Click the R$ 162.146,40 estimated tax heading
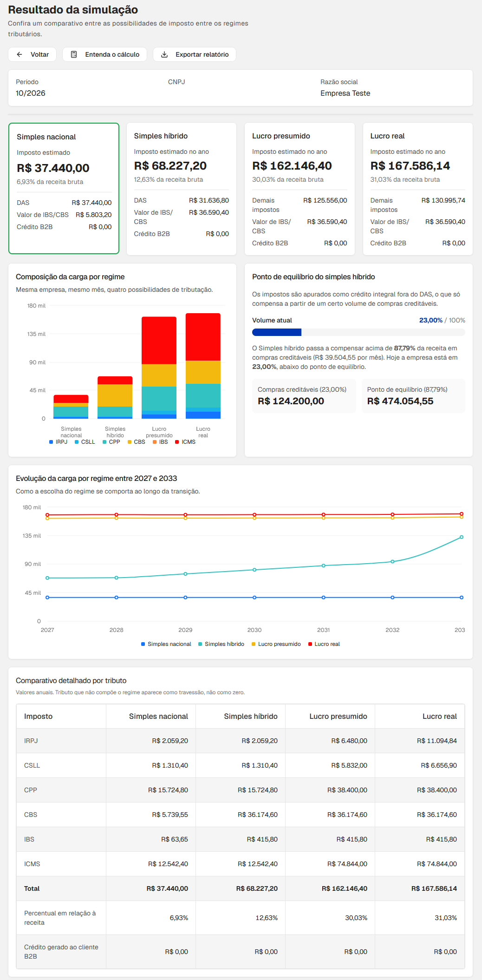Image resolution: width=482 pixels, height=980 pixels. pyautogui.click(x=291, y=166)
